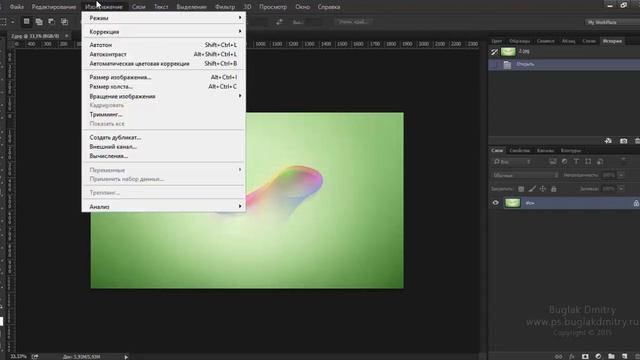Open the Файл menu
The height and width of the screenshot is (360, 640).
pyautogui.click(x=16, y=7)
